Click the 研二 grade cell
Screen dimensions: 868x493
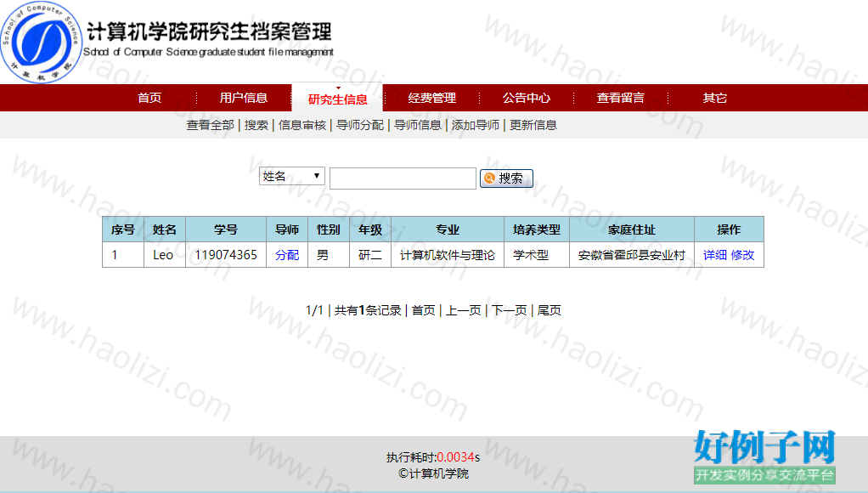370,255
